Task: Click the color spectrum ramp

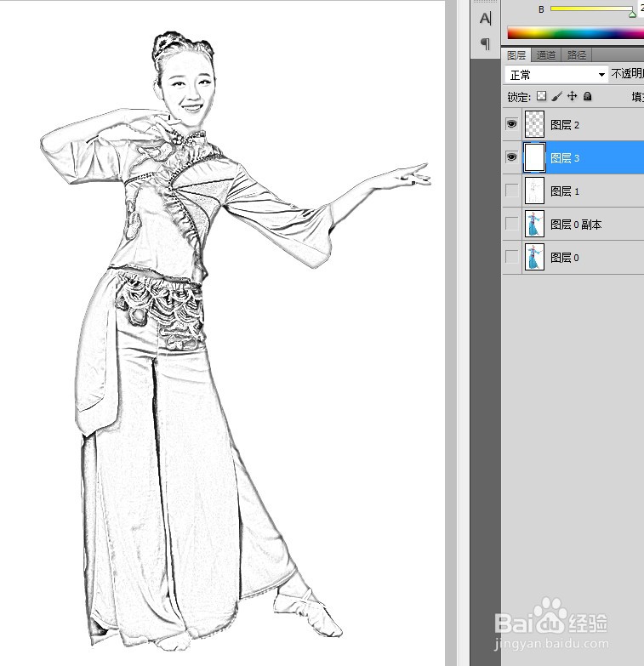Action: click(x=575, y=32)
